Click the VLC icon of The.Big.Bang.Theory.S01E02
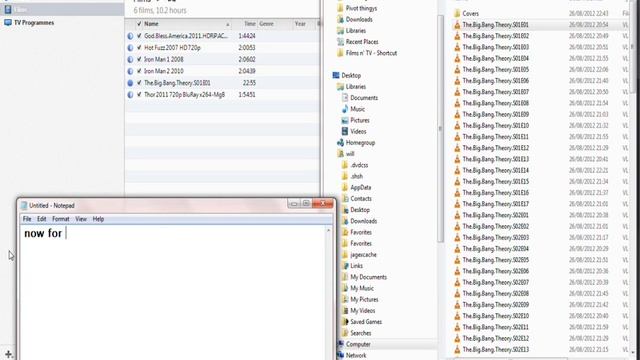640x360 pixels. [457, 36]
